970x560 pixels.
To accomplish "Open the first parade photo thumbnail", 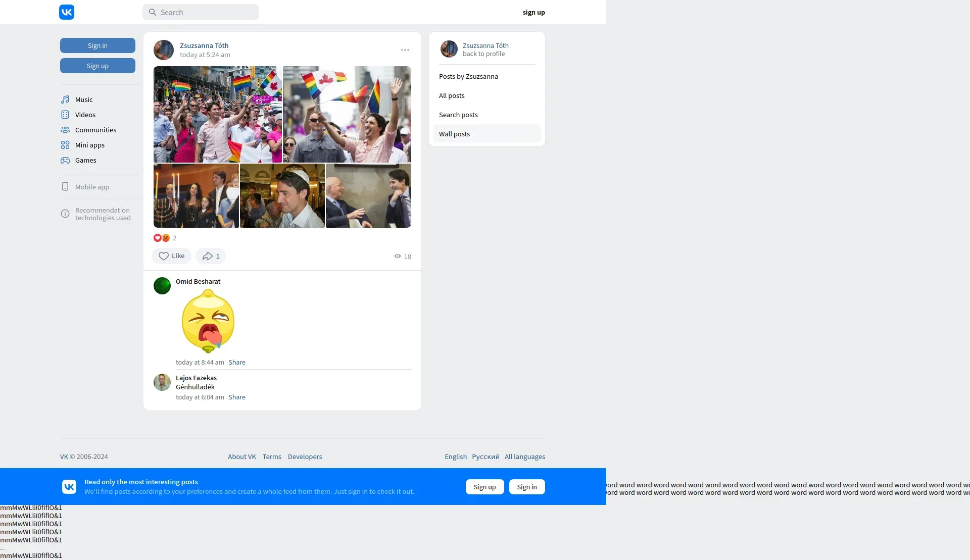I will coord(217,114).
